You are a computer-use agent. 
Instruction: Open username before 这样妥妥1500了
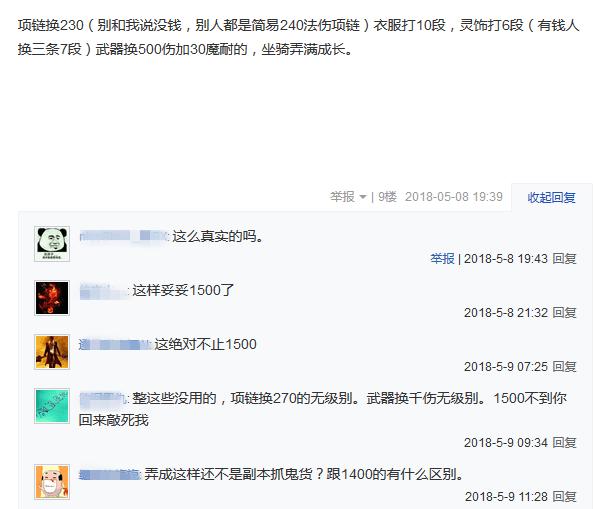tap(103, 290)
